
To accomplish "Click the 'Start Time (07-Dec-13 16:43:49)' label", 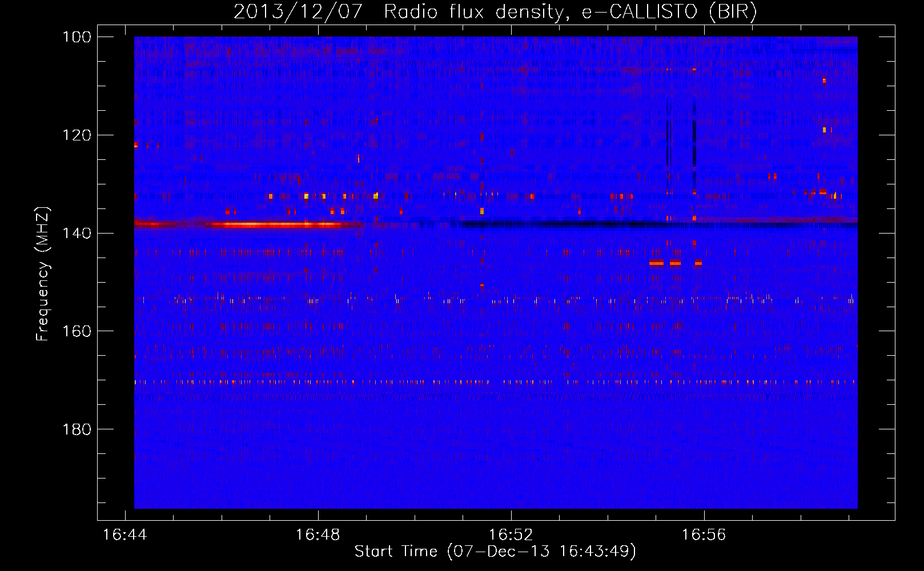I will pyautogui.click(x=495, y=551).
